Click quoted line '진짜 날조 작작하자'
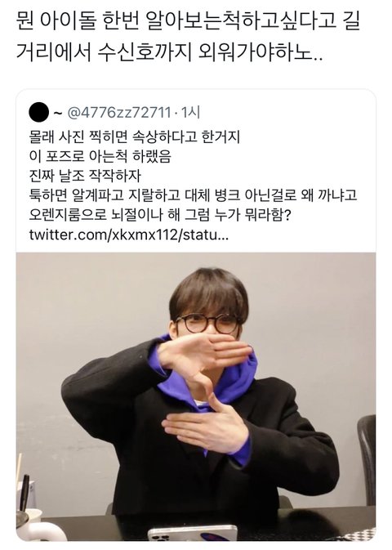Image resolution: width=392 pixels, height=550 pixels. point(84,176)
